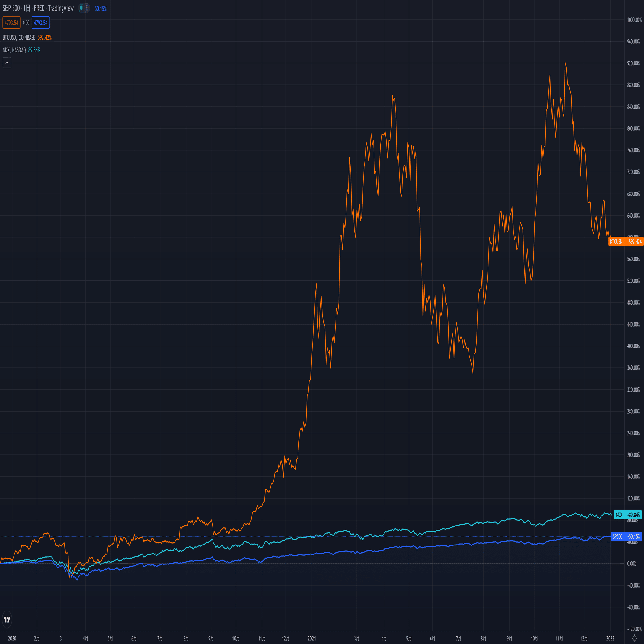Select the NDX, NASDAQ legend entry
644x644 pixels.
click(14, 50)
